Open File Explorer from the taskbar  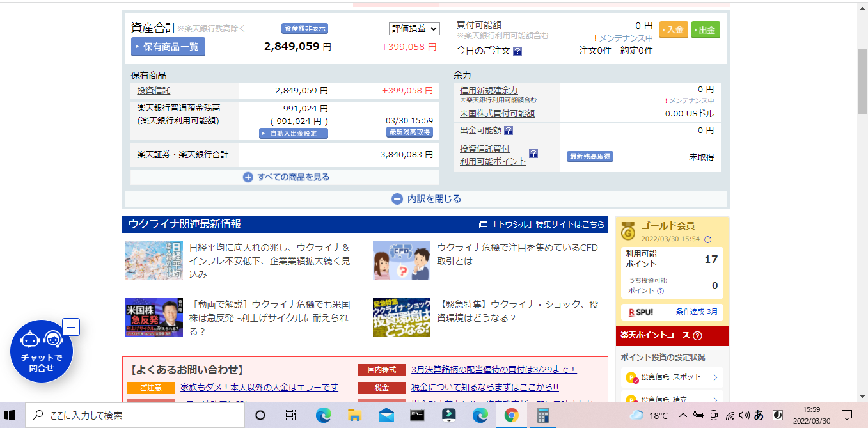tap(354, 415)
